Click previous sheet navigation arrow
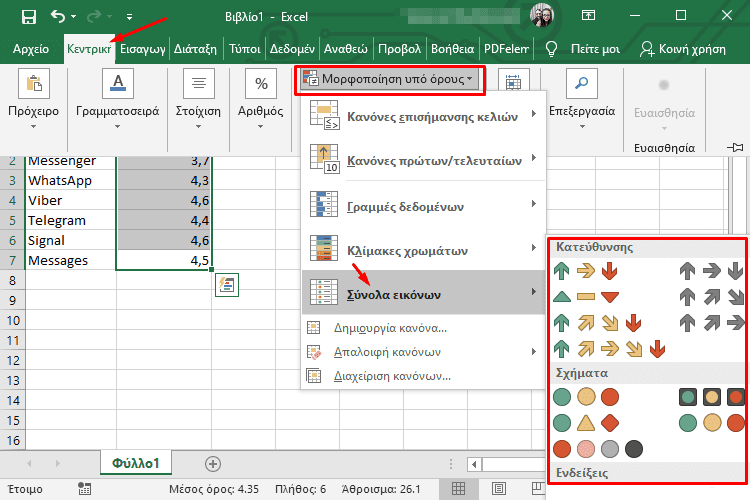Viewport: 750px width, 500px height. [x=30, y=464]
